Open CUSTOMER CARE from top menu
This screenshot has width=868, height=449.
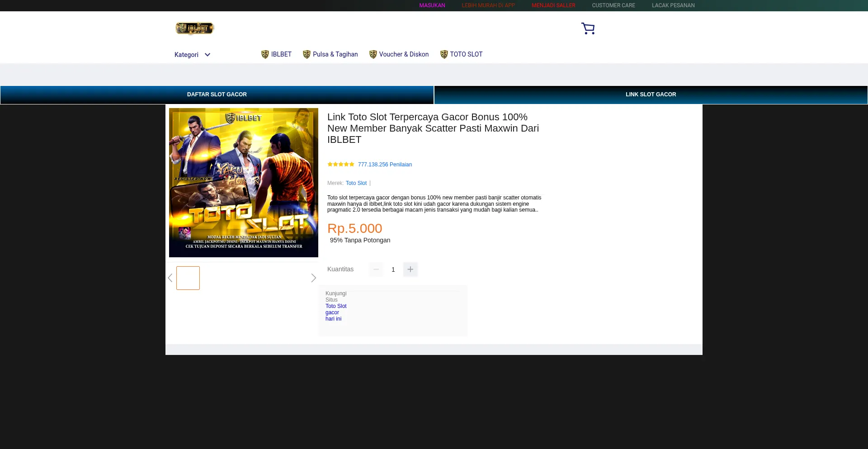(613, 5)
